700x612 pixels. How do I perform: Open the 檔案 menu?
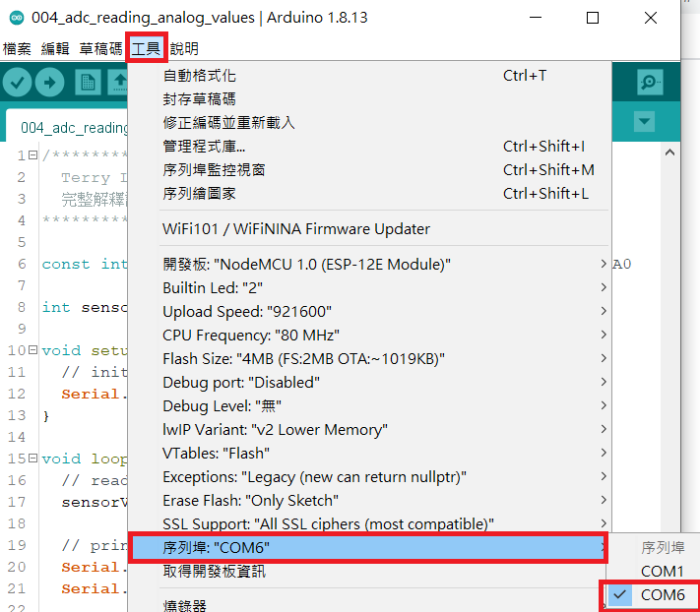tap(17, 48)
